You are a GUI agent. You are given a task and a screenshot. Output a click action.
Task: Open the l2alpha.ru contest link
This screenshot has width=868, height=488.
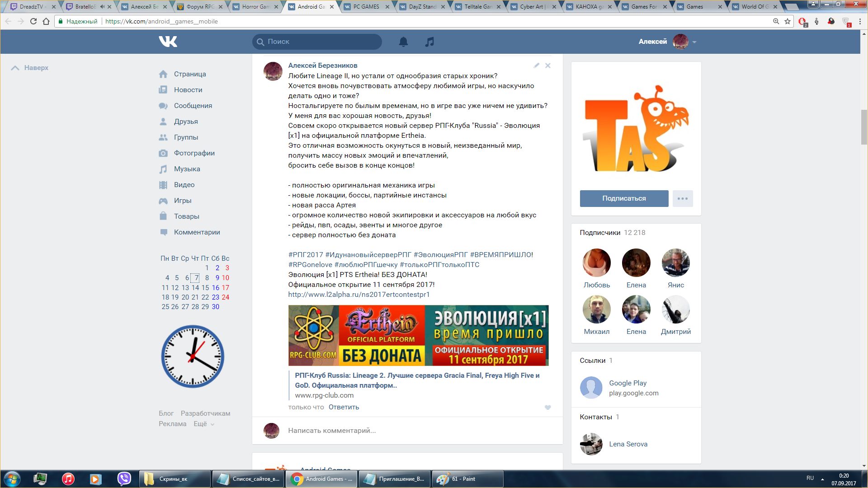tap(359, 295)
